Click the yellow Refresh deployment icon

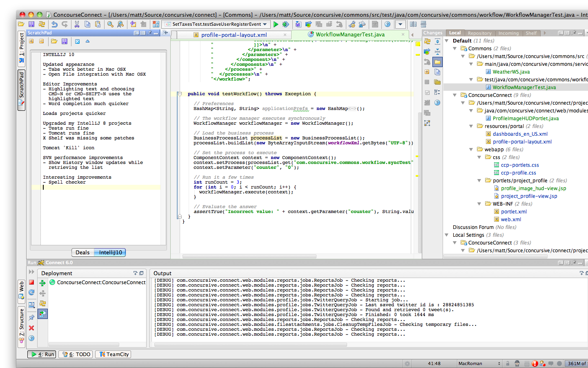tap(42, 303)
